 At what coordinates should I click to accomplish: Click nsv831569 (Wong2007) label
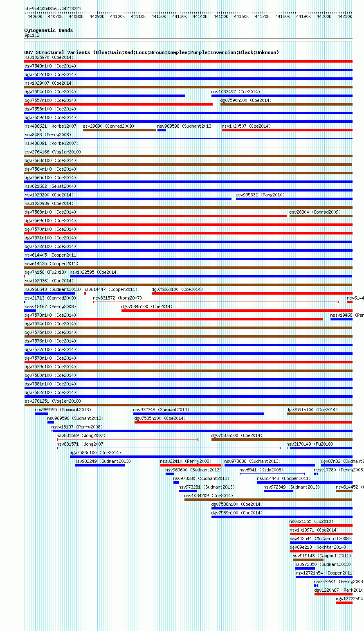81,436
